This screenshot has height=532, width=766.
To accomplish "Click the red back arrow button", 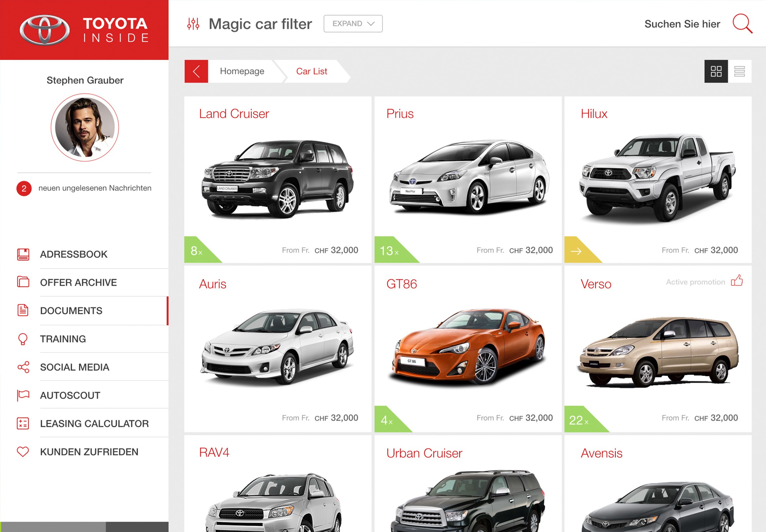I will tap(196, 71).
